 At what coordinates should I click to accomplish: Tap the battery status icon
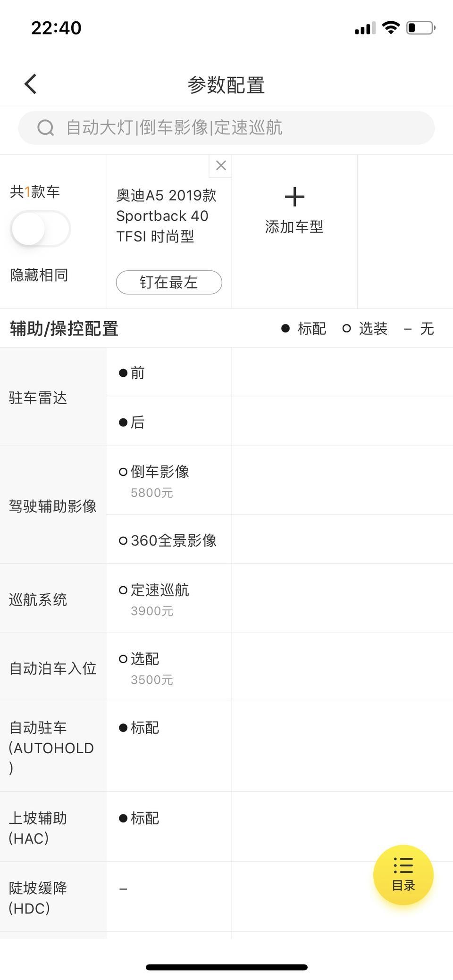[420, 27]
